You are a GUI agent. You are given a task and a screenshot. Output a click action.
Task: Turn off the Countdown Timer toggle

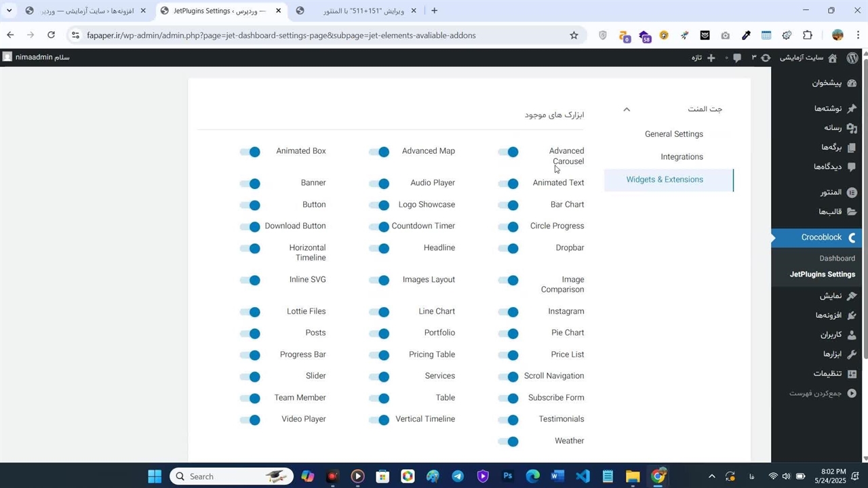tap(380, 226)
